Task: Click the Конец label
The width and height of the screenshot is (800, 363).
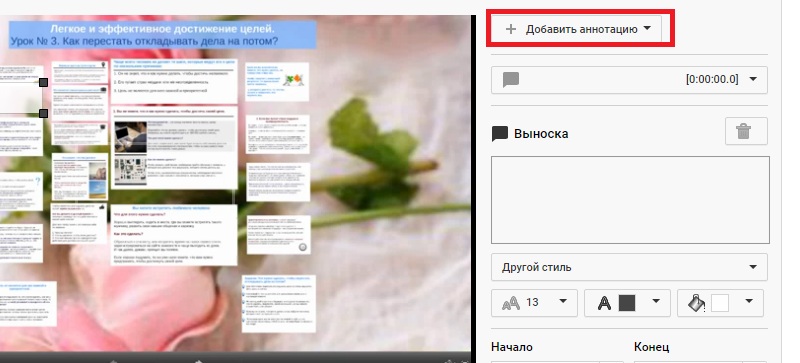Action: (652, 347)
